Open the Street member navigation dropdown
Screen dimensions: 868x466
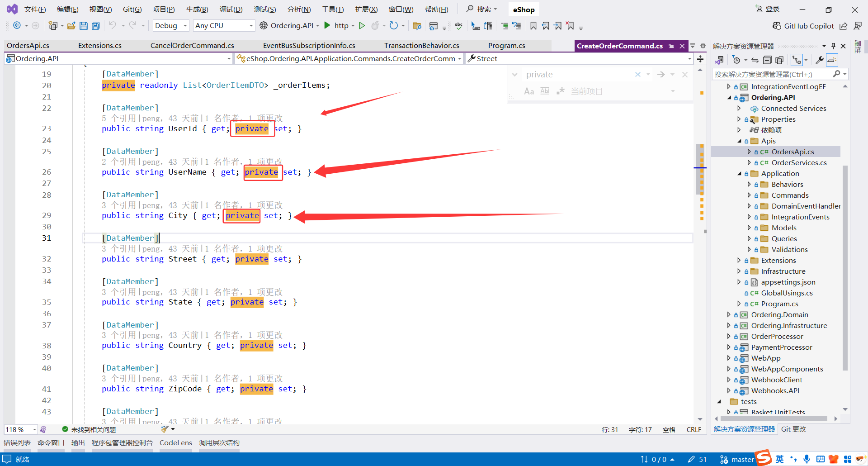click(579, 59)
